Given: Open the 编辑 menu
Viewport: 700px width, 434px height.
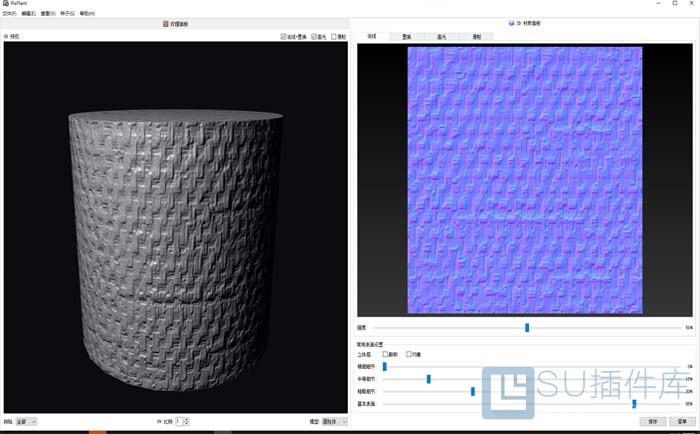Looking at the screenshot, I should [x=28, y=13].
